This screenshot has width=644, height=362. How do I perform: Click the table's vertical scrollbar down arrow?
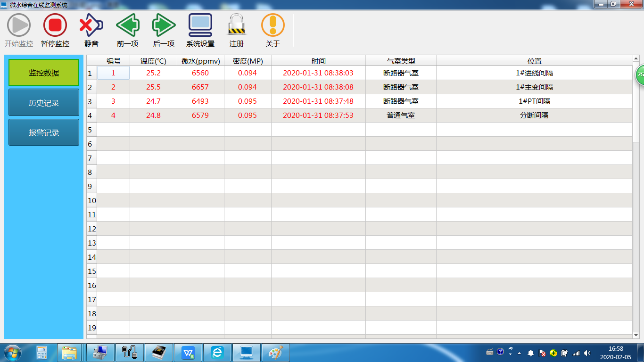[636, 335]
